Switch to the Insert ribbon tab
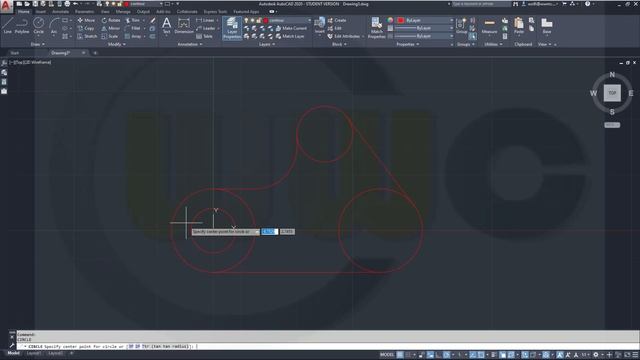 [x=41, y=12]
